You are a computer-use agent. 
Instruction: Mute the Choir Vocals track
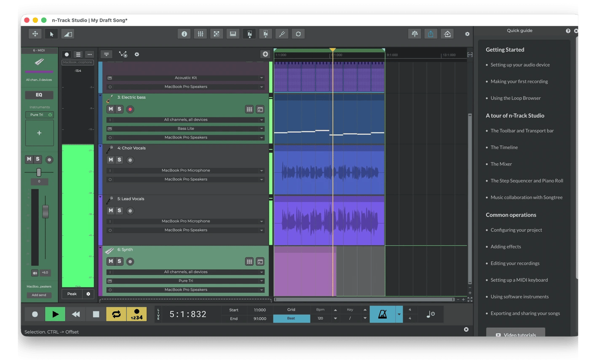point(111,160)
